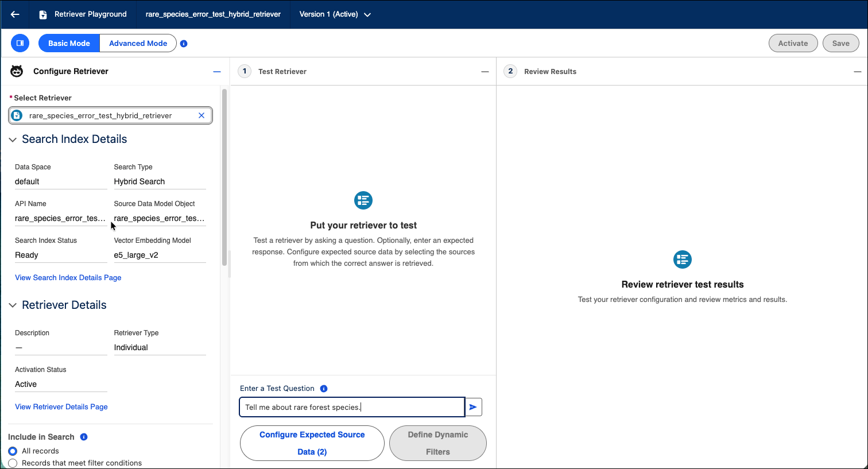
Task: Click the Activate button
Action: [x=793, y=43]
